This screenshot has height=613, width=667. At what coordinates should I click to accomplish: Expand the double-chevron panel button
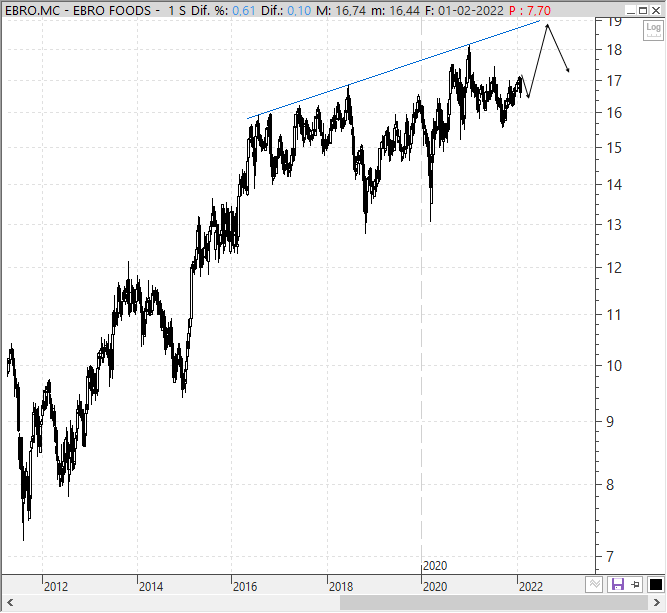point(594,584)
